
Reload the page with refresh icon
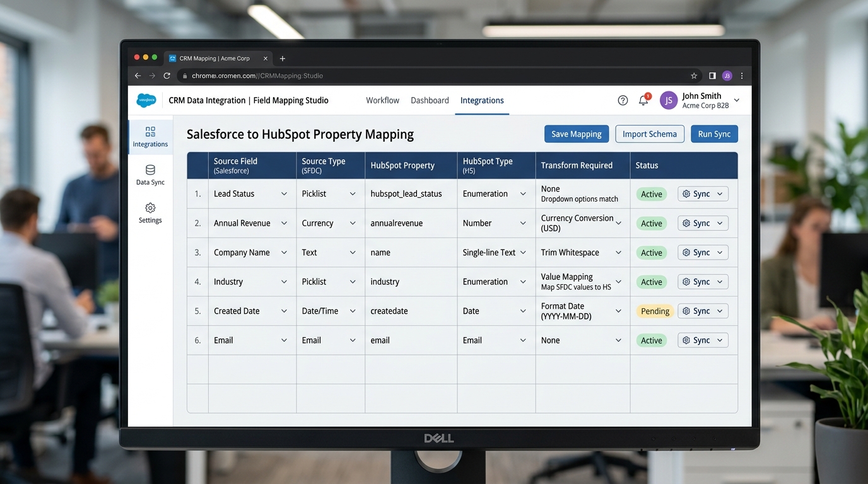point(167,76)
